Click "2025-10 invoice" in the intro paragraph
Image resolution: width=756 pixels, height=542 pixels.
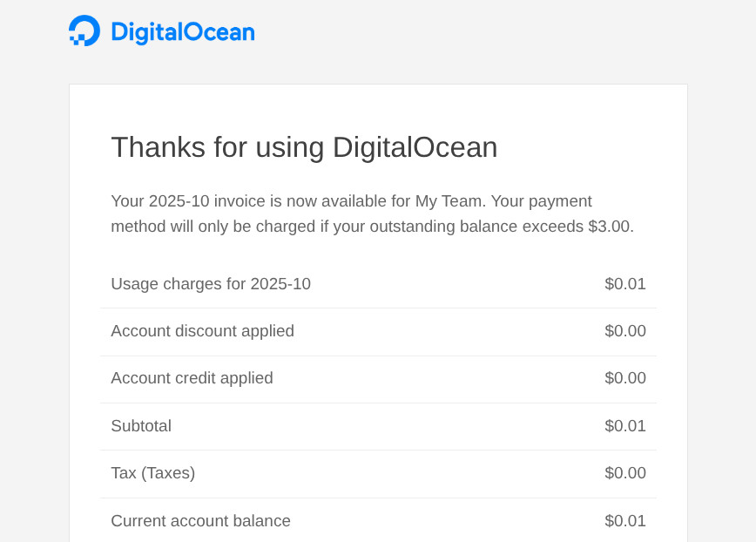206,201
